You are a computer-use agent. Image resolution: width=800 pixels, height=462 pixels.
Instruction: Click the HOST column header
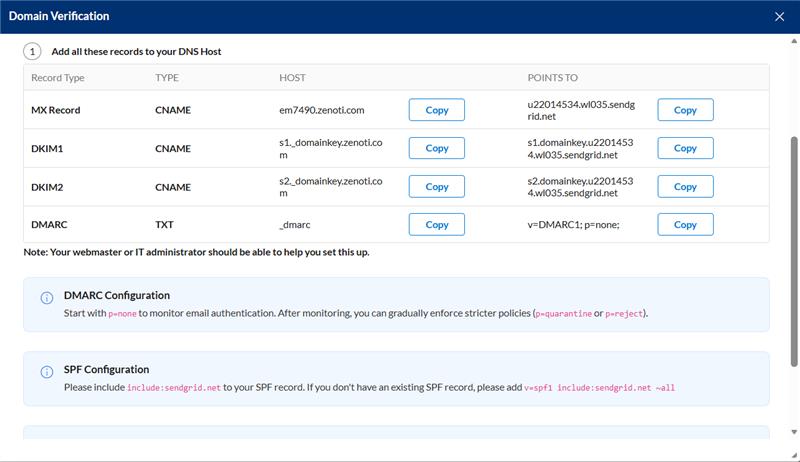[x=292, y=77]
